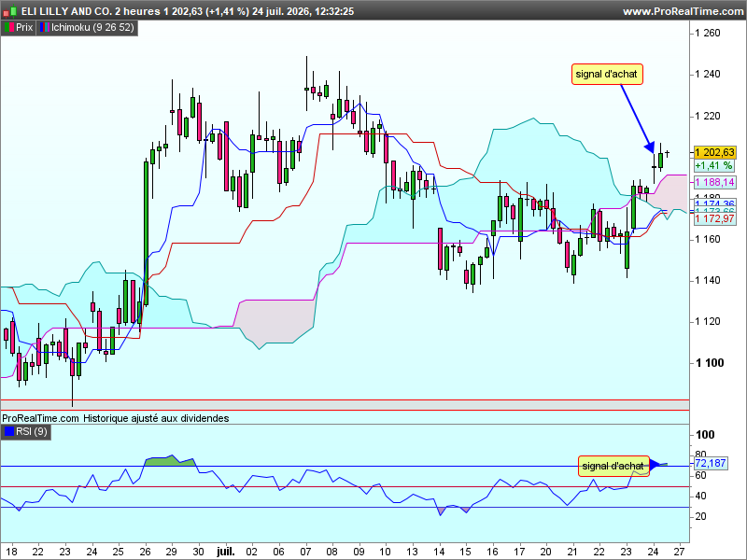Image resolution: width=747 pixels, height=560 pixels.
Task: Click the juil. month label on time axis
Action: [226, 552]
